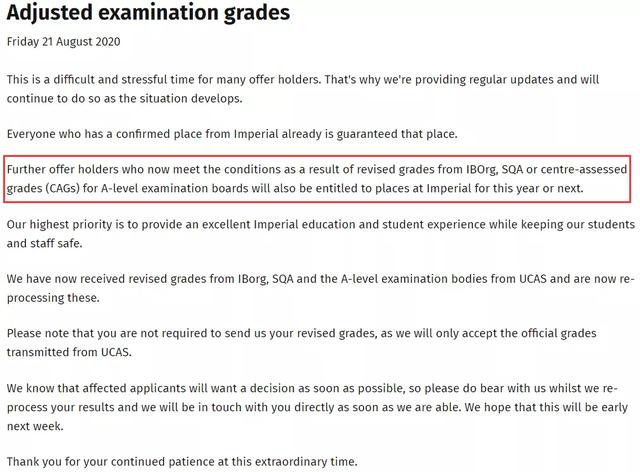
Task: Click the date "Friday 21 August 2020"
Action: click(x=65, y=43)
